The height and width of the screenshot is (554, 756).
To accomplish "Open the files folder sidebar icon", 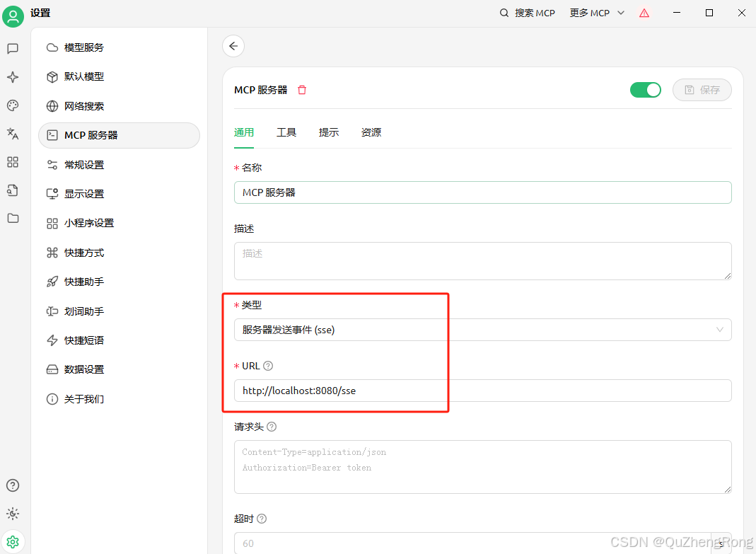I will [13, 218].
